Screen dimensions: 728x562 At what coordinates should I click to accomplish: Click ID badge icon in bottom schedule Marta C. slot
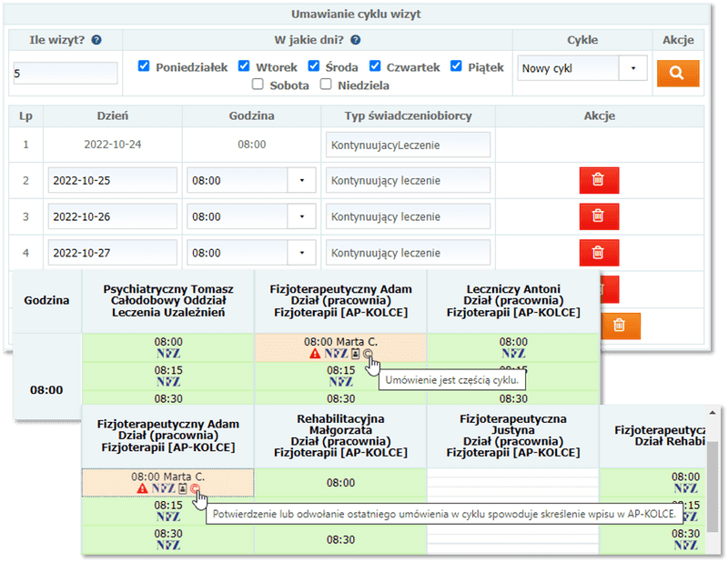coord(183,488)
